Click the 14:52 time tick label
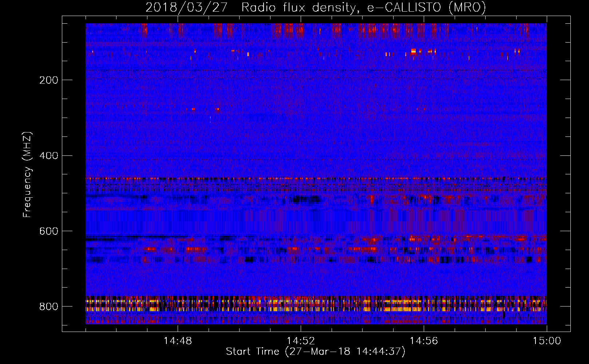The image size is (589, 364). pos(301,341)
